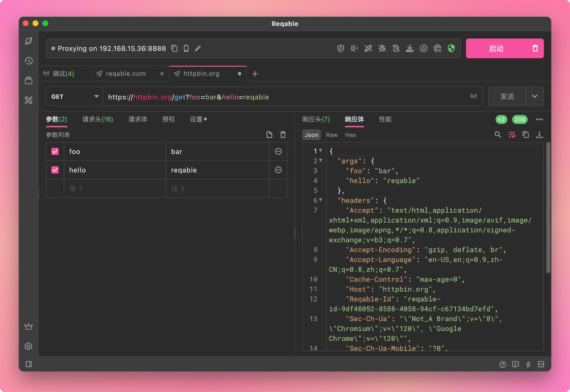The width and height of the screenshot is (570, 392).
Task: Open the toolbox icon in sidebar
Action: 28,100
